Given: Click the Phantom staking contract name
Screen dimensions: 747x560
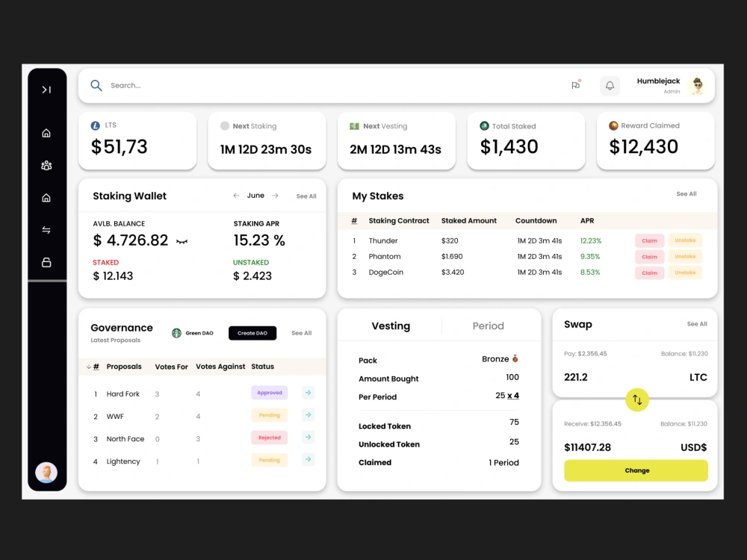Looking at the screenshot, I should [385, 257].
